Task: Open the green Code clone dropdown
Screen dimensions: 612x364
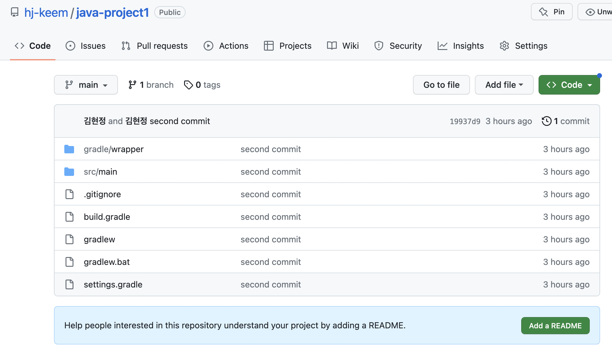Action: pyautogui.click(x=569, y=85)
